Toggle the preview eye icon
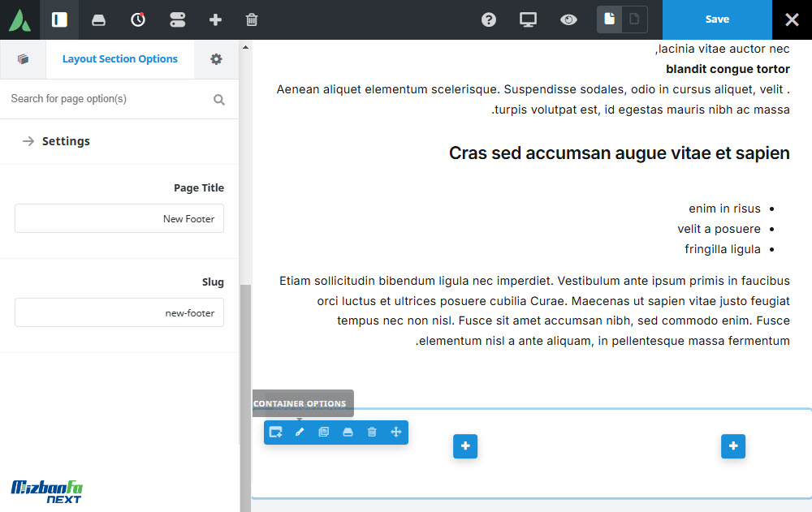This screenshot has width=812, height=512. tap(568, 19)
